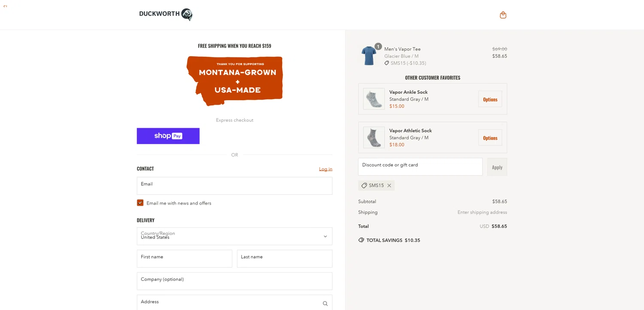Apply the discount code

497,167
